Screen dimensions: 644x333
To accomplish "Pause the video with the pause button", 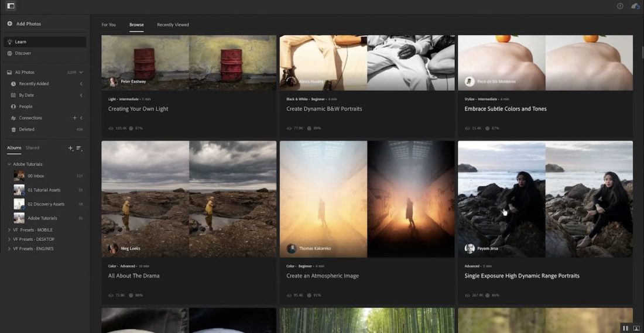I will coord(625,328).
